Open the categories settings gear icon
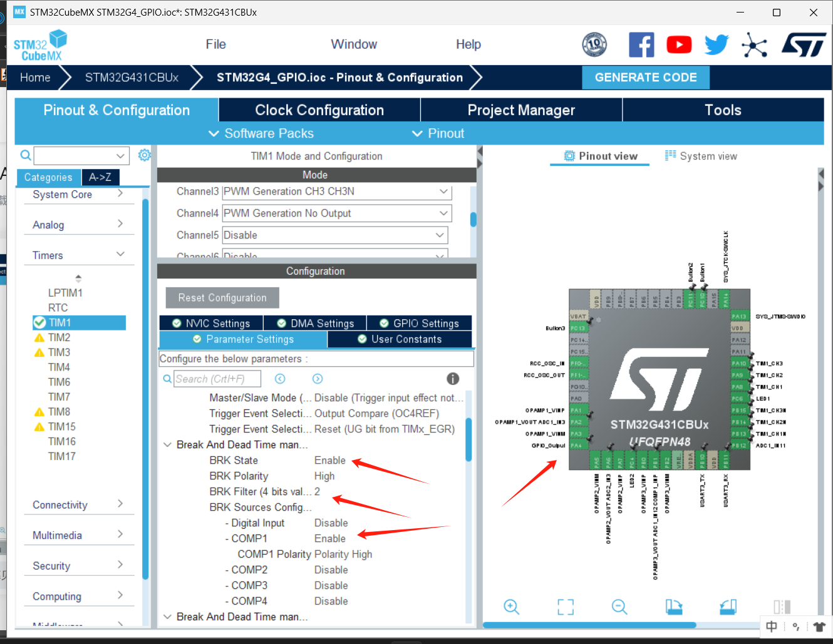833x644 pixels. (x=145, y=155)
